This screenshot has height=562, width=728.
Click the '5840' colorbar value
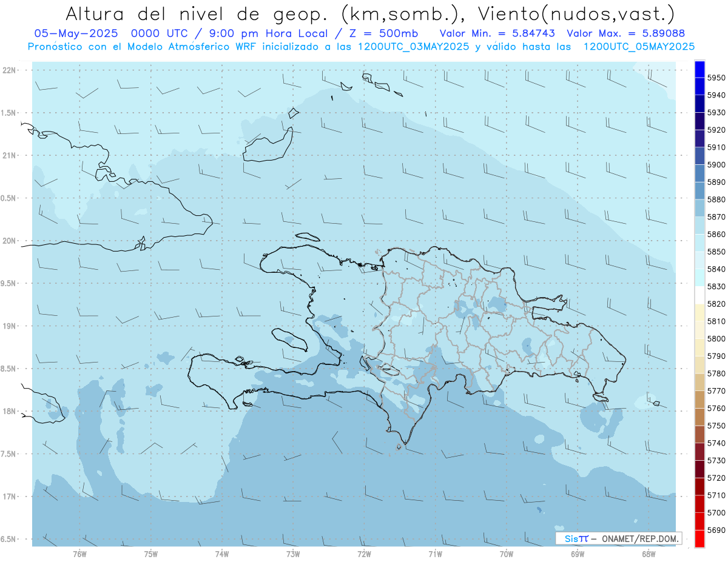click(x=716, y=269)
